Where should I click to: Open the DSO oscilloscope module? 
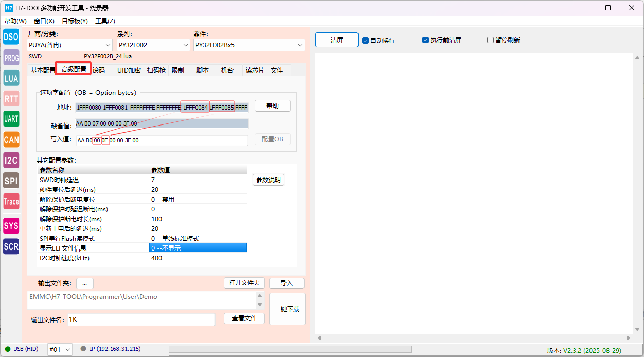(11, 37)
